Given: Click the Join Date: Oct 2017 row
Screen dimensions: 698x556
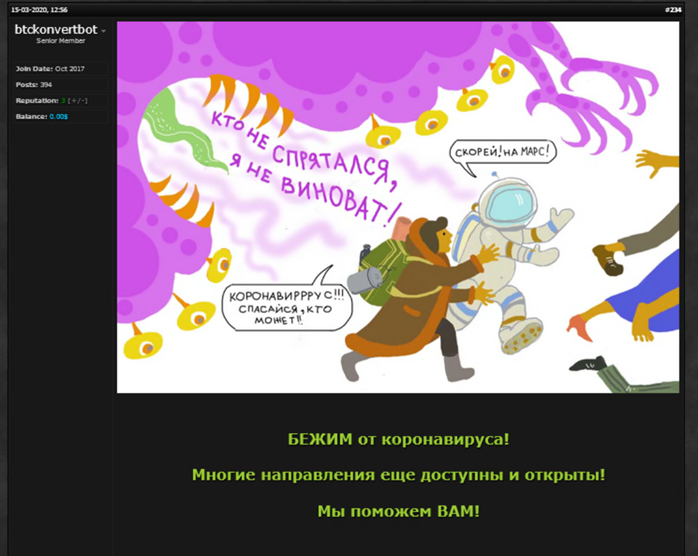Looking at the screenshot, I should click(61, 69).
